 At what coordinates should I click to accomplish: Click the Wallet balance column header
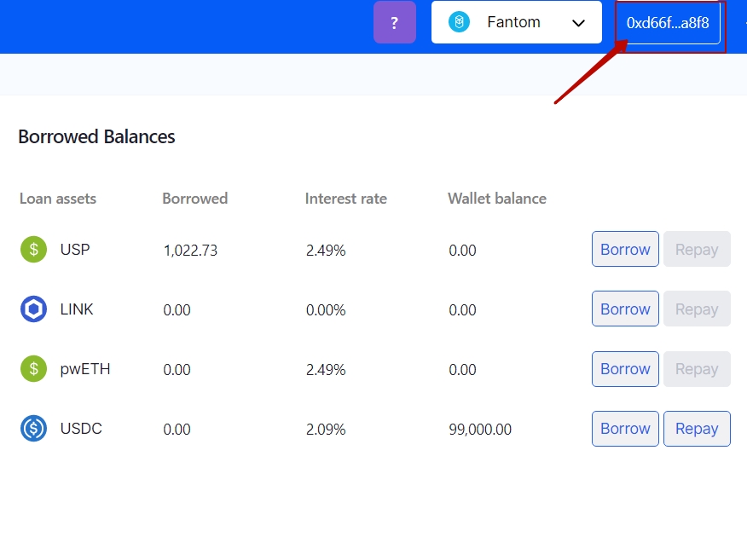pos(496,199)
